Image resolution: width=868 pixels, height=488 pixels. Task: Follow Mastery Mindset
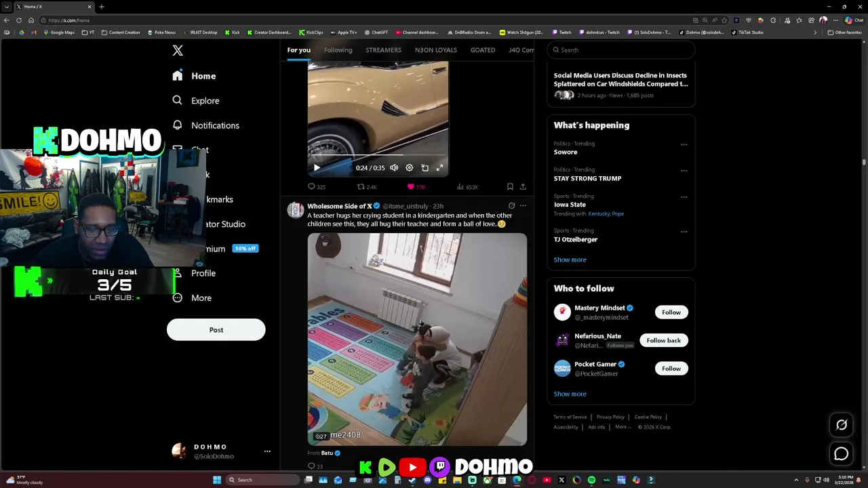pos(671,312)
